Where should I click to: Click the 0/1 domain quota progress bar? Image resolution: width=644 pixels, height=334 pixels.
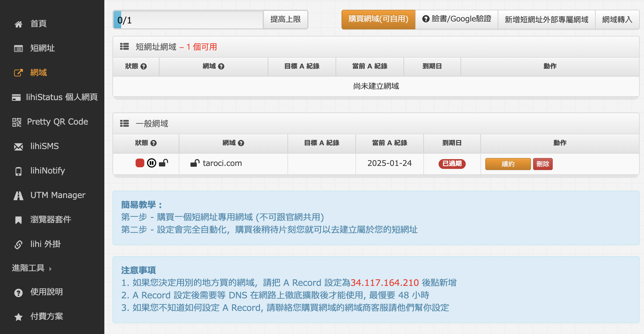tap(188, 20)
